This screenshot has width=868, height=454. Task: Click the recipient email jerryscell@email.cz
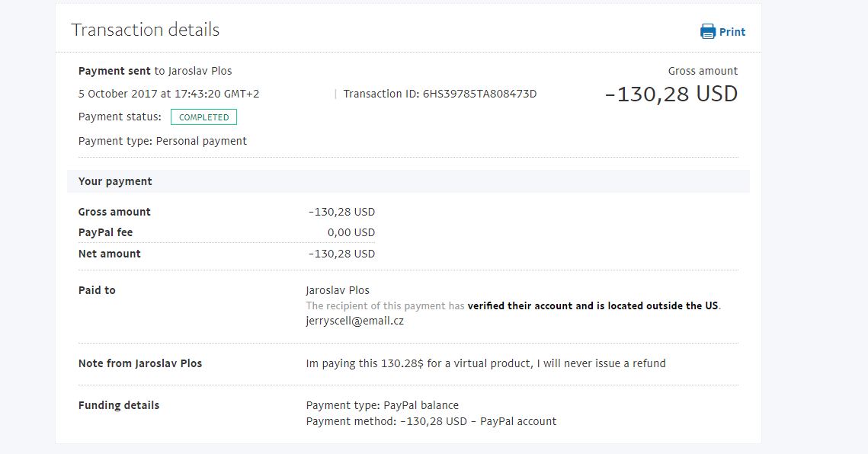pos(354,321)
